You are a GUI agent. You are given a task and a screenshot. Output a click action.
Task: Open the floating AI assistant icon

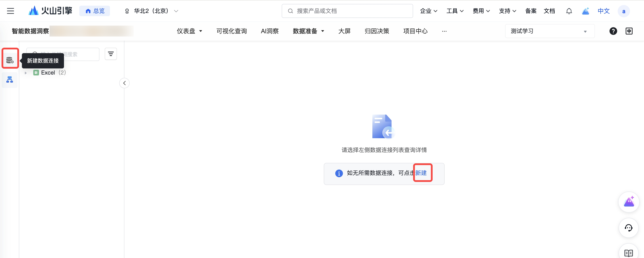(628, 202)
